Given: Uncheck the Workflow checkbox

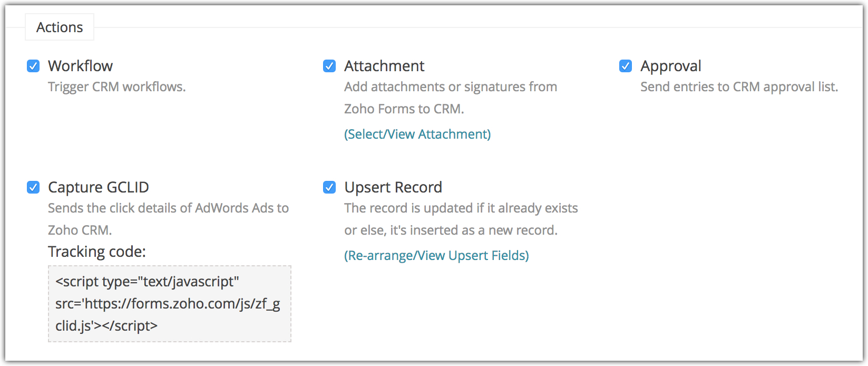Looking at the screenshot, I should [x=33, y=66].
